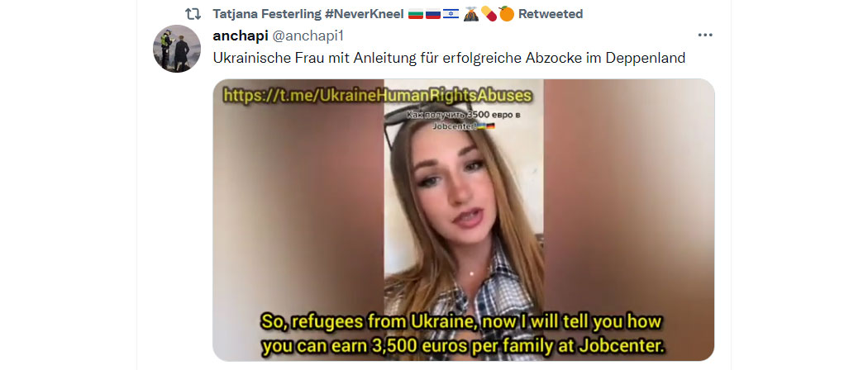The height and width of the screenshot is (370, 868).
Task: Click the Israeli flag emoji
Action: (x=451, y=14)
